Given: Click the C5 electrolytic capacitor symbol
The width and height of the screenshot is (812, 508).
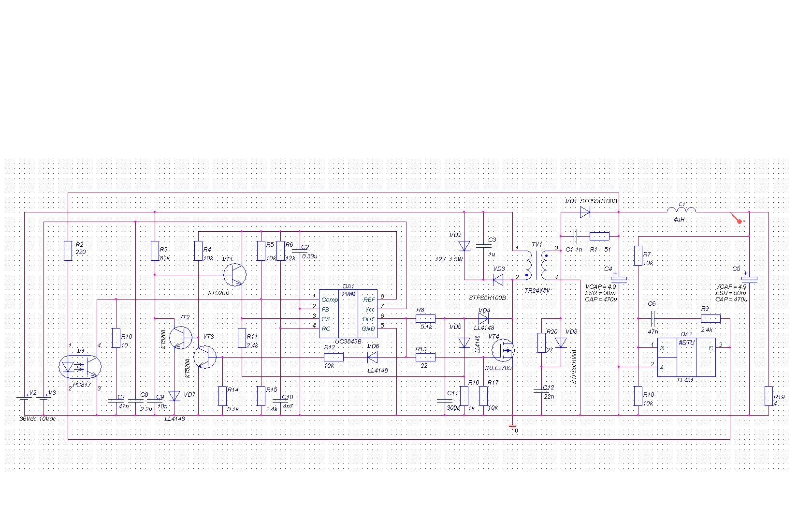Looking at the screenshot, I should [749, 278].
